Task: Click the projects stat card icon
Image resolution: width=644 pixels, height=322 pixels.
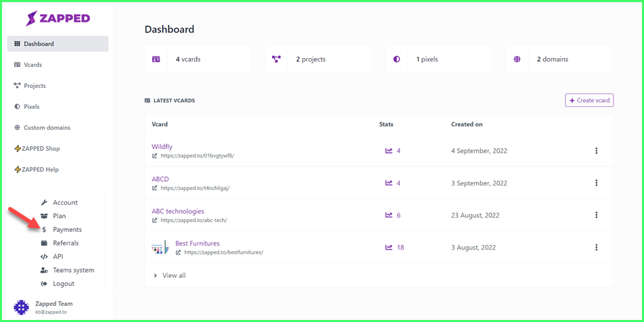Action: pyautogui.click(x=277, y=59)
